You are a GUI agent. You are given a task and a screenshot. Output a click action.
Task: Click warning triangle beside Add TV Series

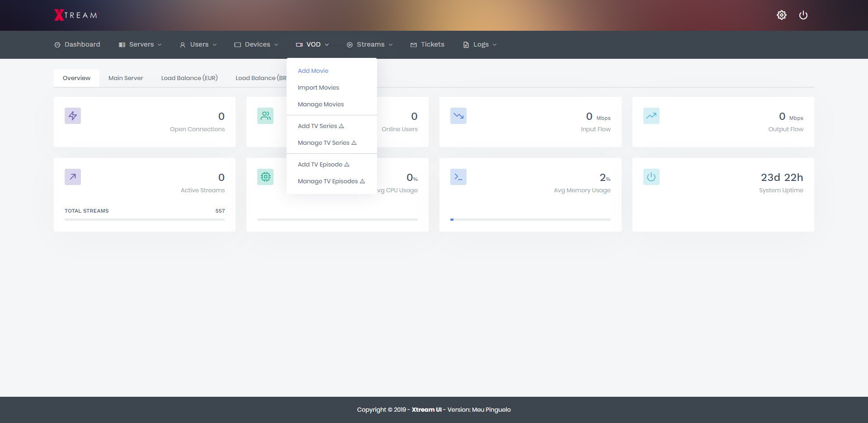tap(341, 126)
